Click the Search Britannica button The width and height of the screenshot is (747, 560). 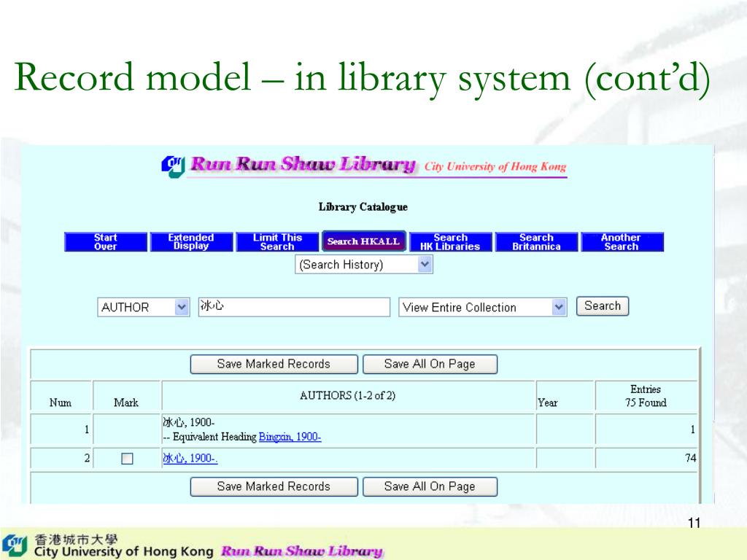point(536,242)
